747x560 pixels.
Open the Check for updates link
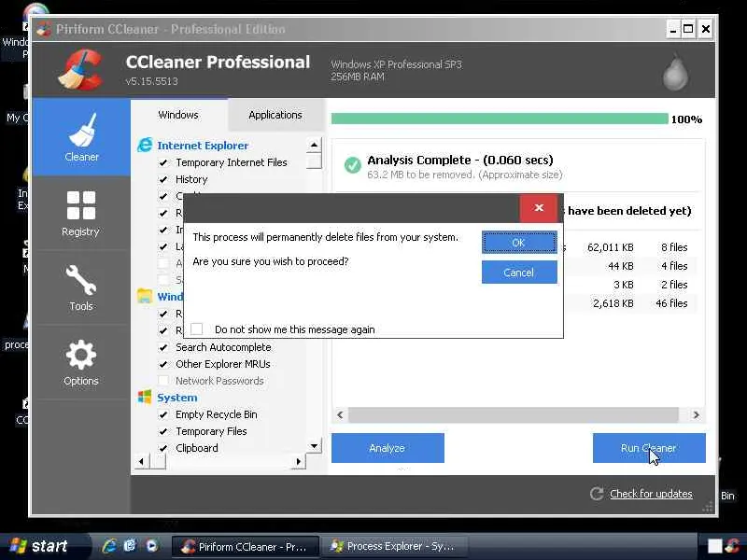click(651, 494)
